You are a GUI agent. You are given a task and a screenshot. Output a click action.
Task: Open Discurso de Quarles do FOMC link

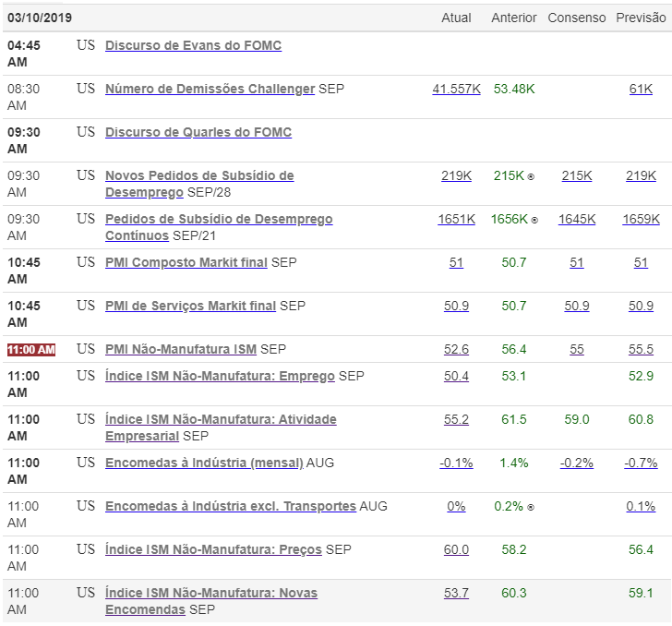pos(198,132)
